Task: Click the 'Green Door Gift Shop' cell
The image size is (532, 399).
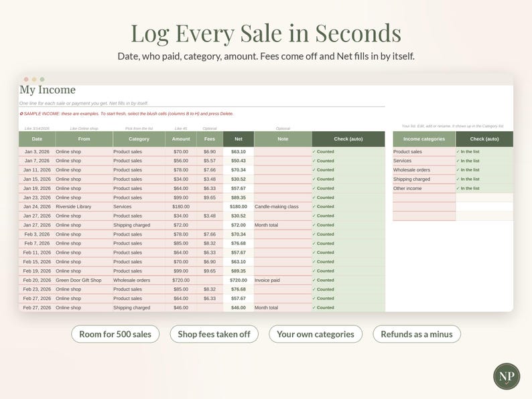Action: (84, 280)
